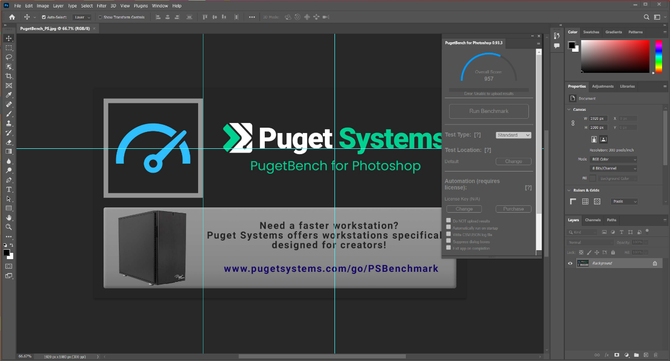Click the lock icon on Background layer

pyautogui.click(x=655, y=263)
